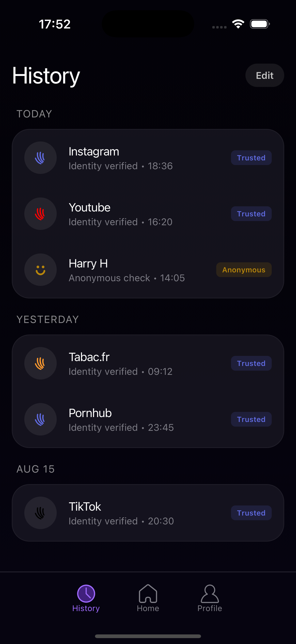Open the Harry H anonymous check entry
This screenshot has width=296, height=644.
tap(126, 270)
